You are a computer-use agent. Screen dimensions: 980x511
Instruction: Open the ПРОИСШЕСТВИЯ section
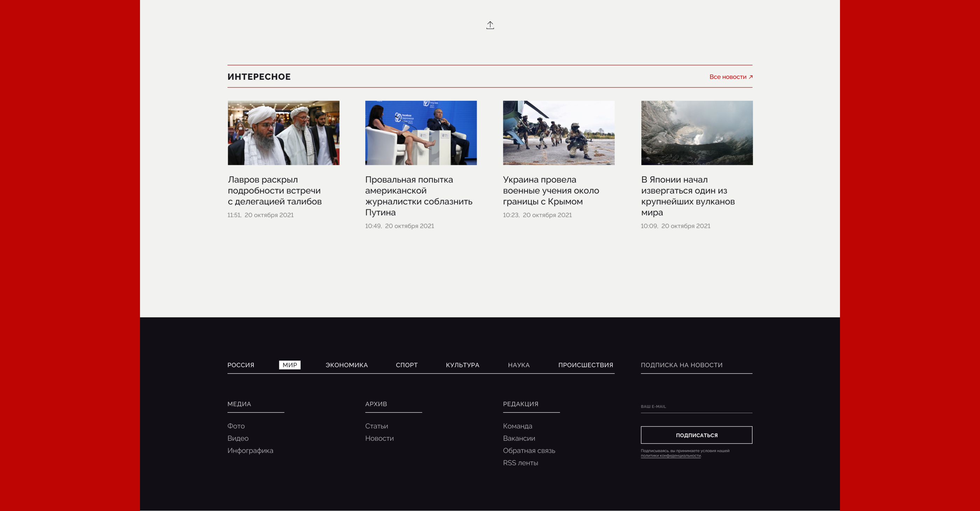585,365
